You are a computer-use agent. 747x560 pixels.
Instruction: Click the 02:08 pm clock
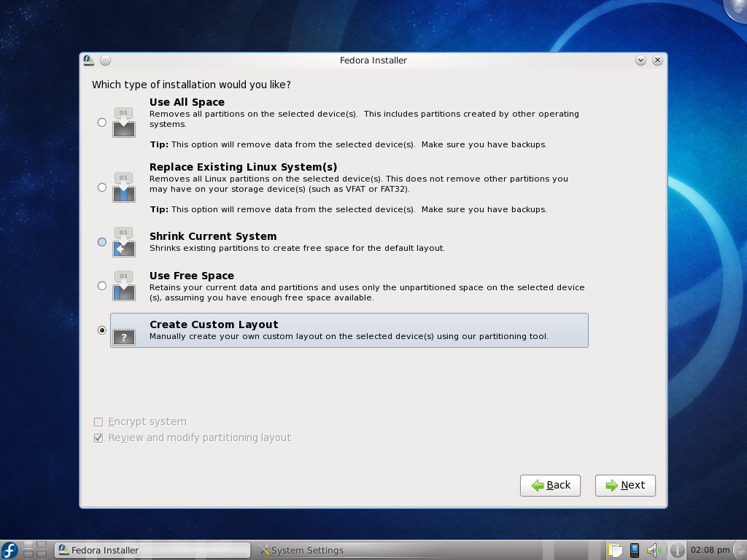[x=710, y=550]
